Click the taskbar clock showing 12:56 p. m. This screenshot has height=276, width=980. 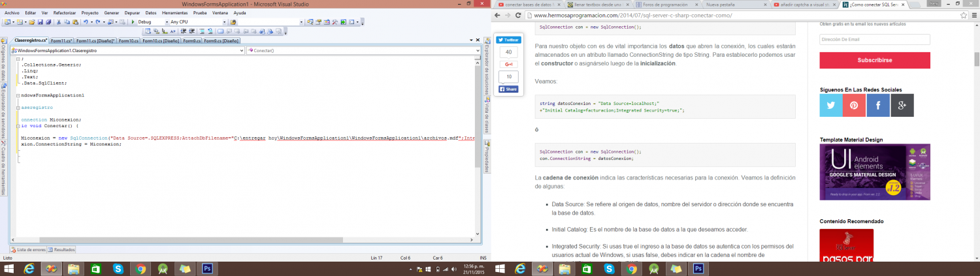pos(474,266)
